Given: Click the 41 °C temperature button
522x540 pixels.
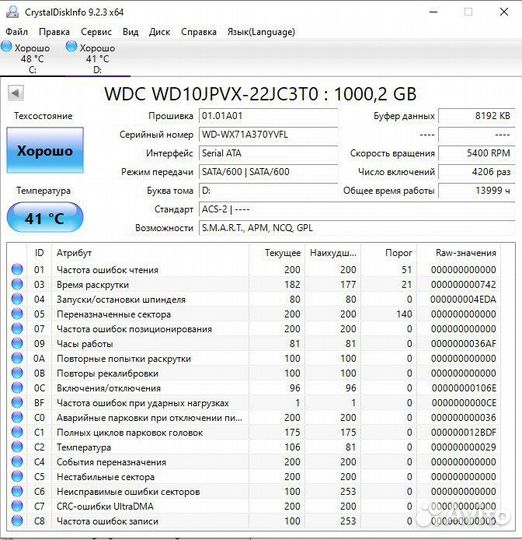Looking at the screenshot, I should pyautogui.click(x=45, y=218).
